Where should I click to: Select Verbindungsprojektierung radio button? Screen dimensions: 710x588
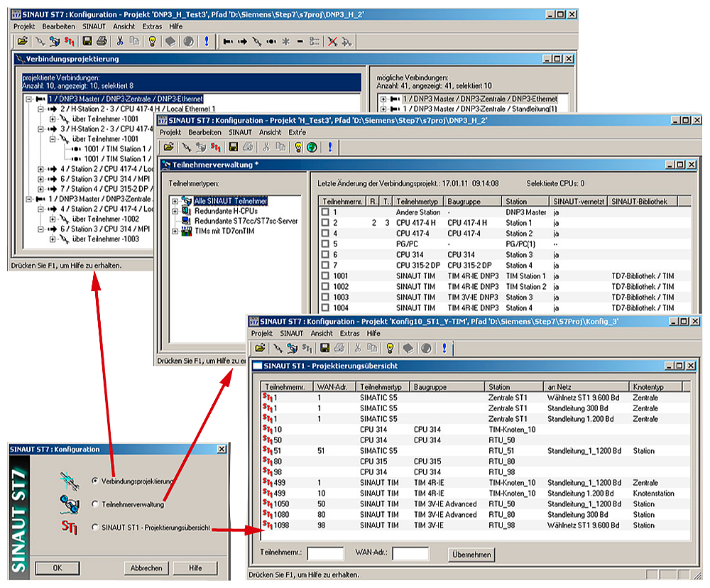tap(94, 481)
